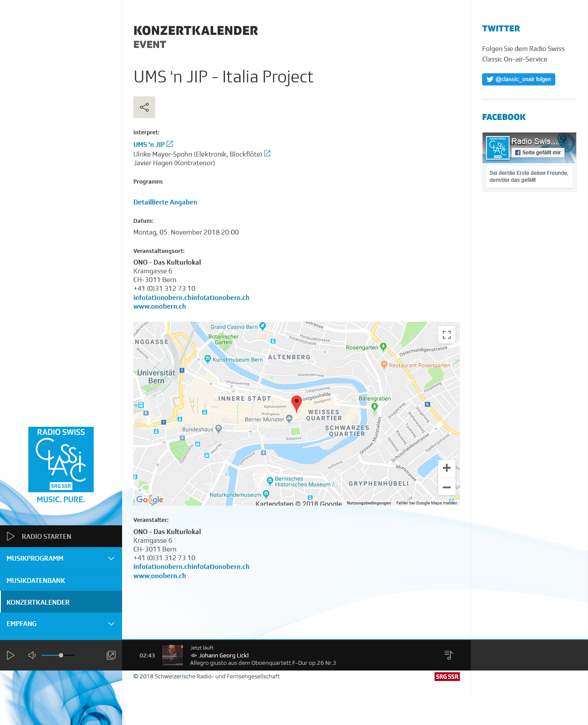
Task: Adjust the volume slider handle
Action: coord(61,655)
